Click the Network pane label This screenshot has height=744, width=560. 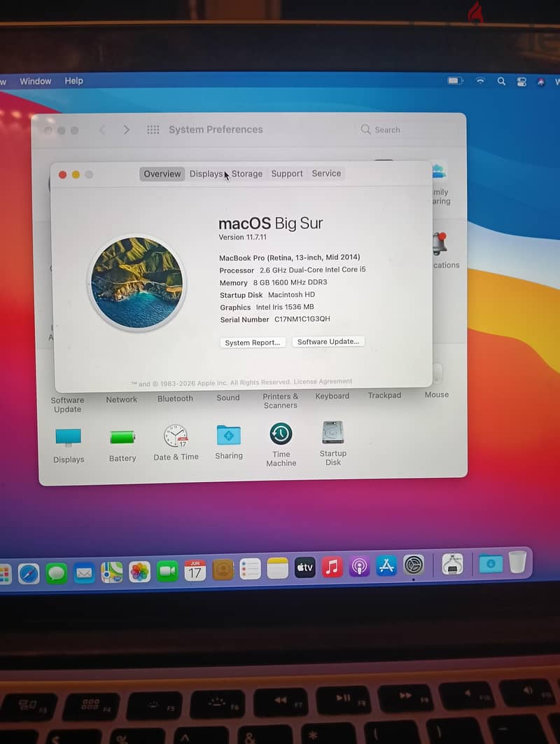121,399
